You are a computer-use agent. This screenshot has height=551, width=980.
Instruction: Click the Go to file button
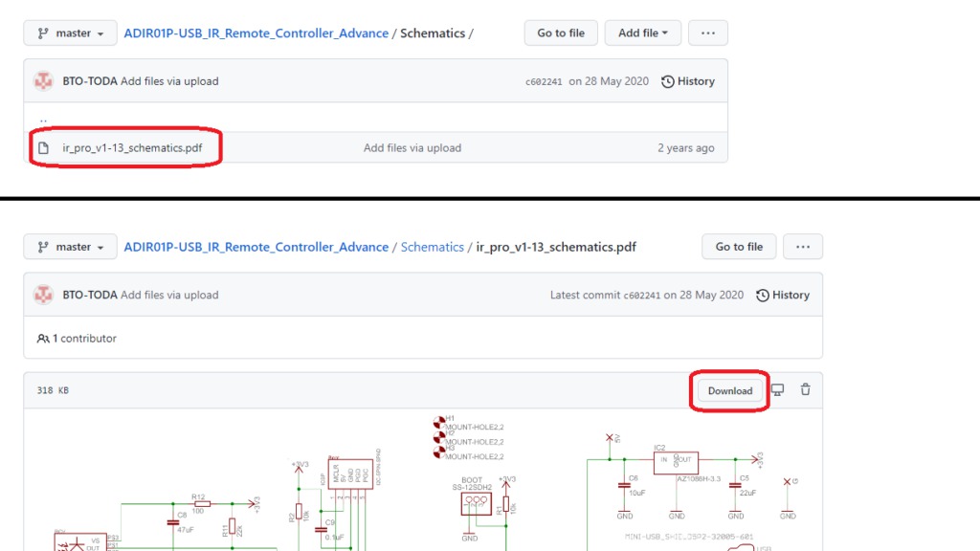[560, 32]
